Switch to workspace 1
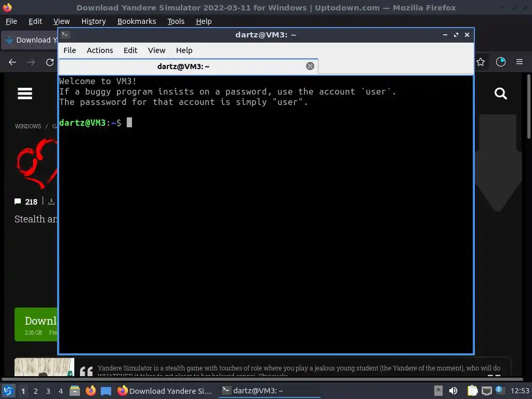Viewport: 532px width, 399px height. point(23,391)
